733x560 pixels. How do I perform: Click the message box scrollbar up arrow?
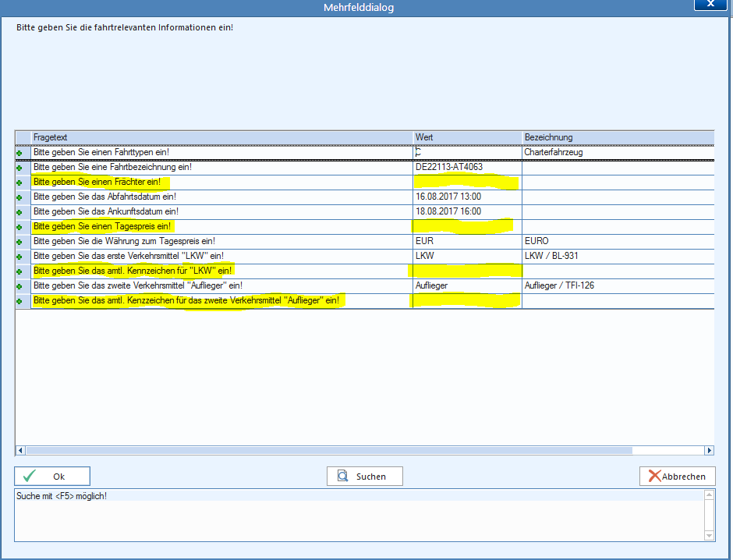(709, 495)
